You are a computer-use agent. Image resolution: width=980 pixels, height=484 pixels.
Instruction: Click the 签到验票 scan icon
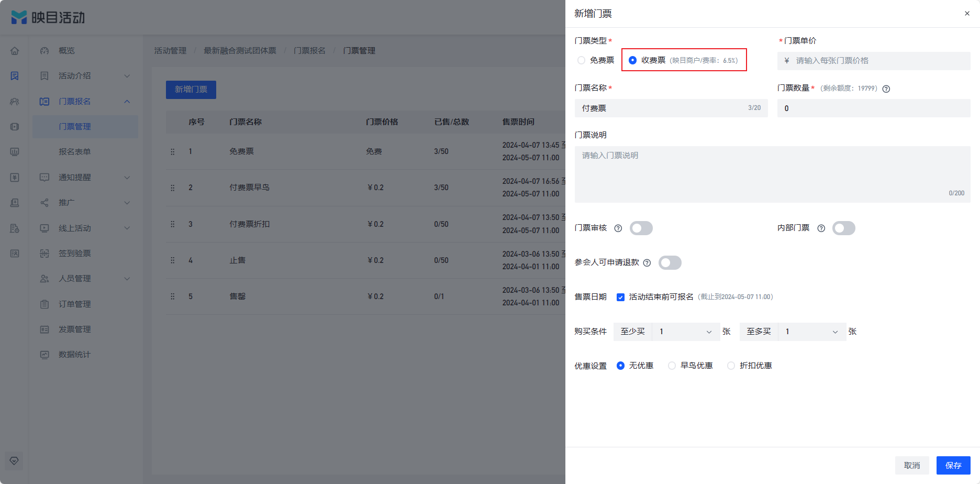point(44,254)
